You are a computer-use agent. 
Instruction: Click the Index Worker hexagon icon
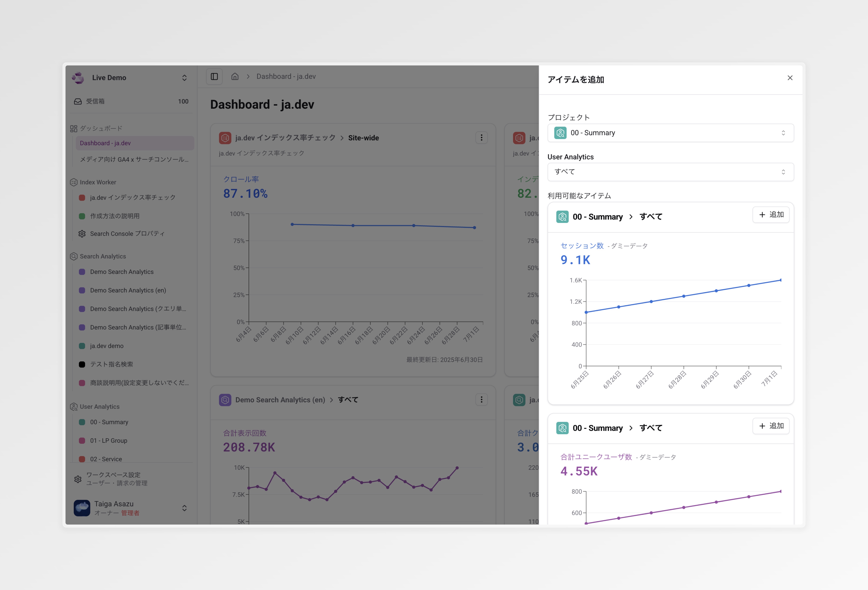73,182
